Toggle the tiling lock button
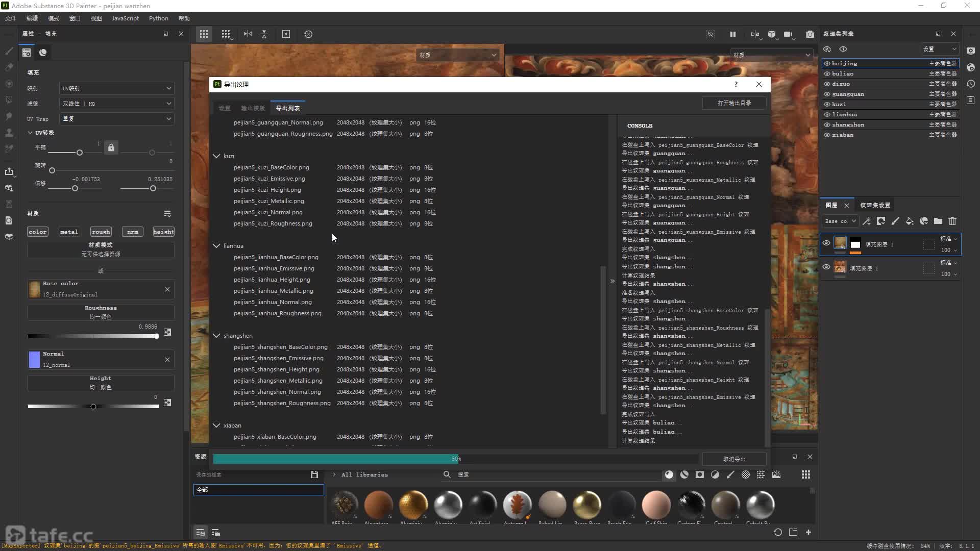This screenshot has width=980, height=551. coord(111,147)
